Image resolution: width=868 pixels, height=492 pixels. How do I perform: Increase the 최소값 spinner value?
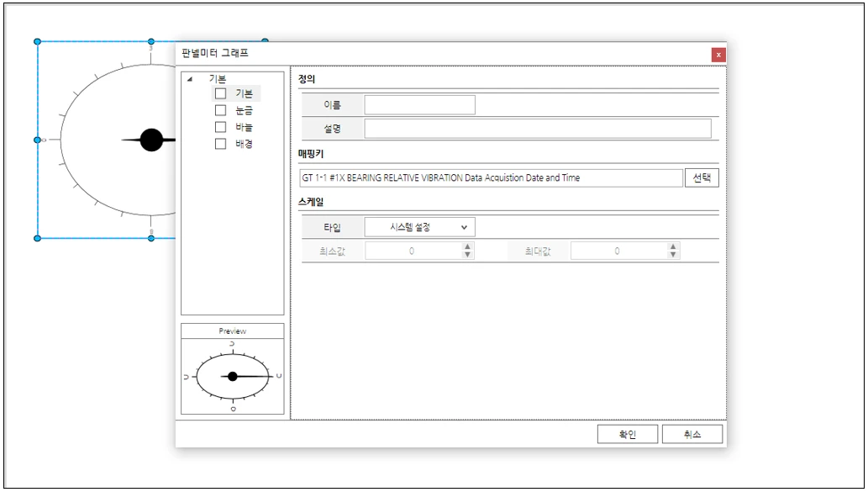tap(468, 247)
